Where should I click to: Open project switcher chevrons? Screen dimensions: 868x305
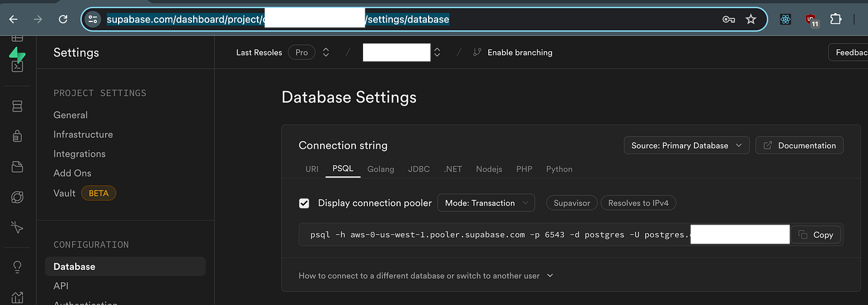[437, 52]
